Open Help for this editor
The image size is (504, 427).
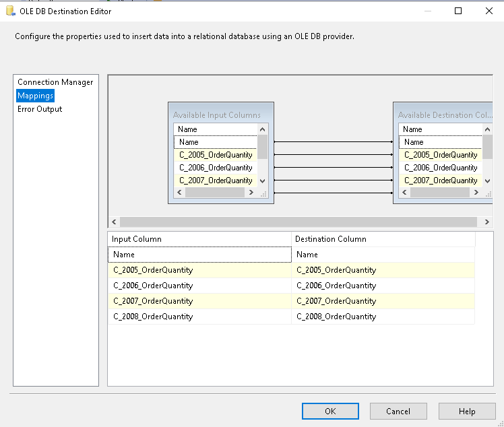(x=466, y=411)
